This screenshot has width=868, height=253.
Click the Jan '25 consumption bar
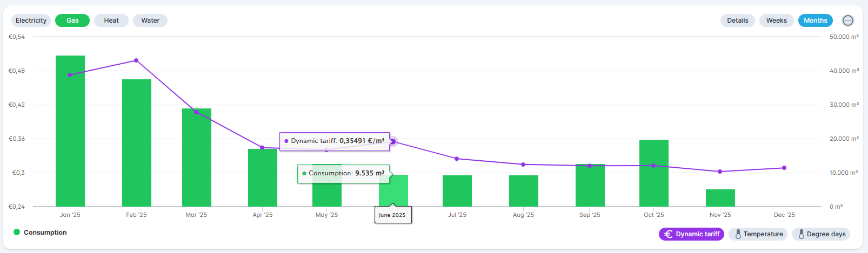pos(70,135)
